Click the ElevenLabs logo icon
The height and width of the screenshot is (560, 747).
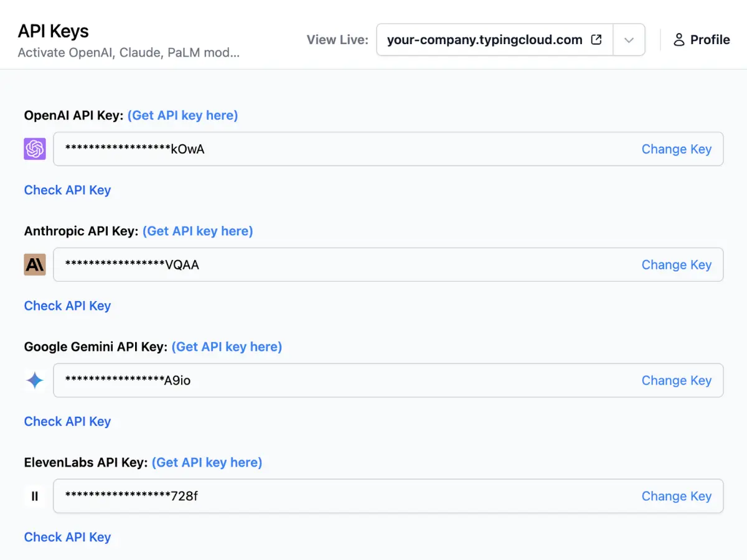coord(35,496)
